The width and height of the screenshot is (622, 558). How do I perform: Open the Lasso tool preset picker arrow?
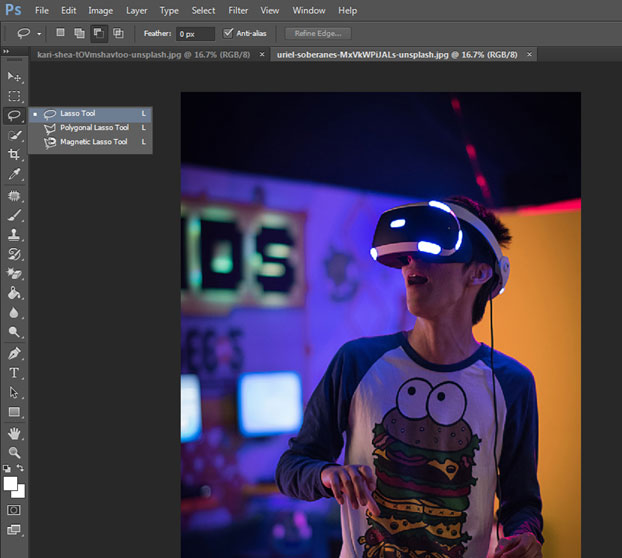[x=39, y=34]
